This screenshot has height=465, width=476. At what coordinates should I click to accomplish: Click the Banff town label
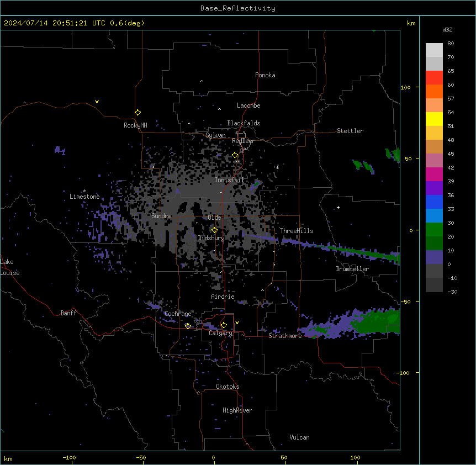68,313
